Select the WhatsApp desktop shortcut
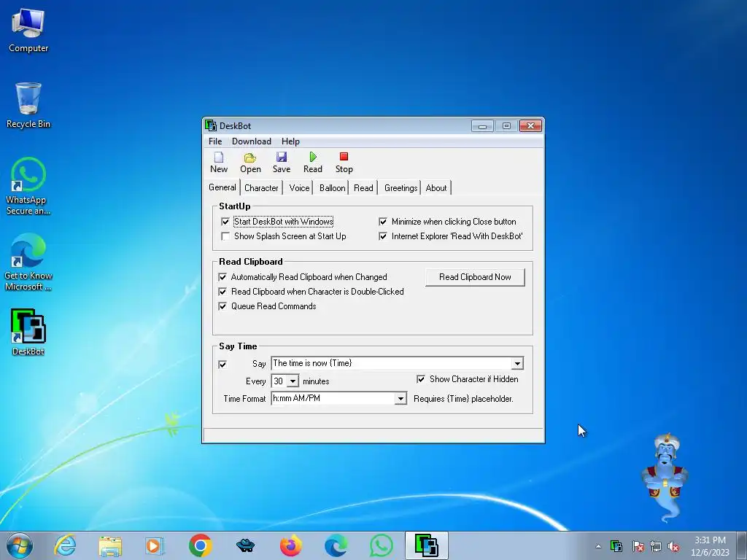This screenshot has width=747, height=560. tap(28, 186)
